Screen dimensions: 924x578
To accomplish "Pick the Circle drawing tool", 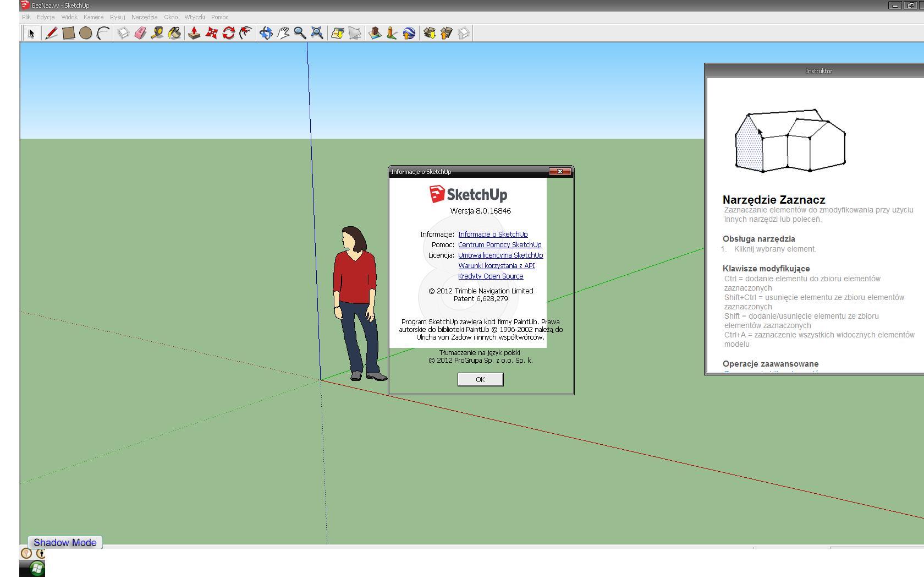I will pos(85,33).
